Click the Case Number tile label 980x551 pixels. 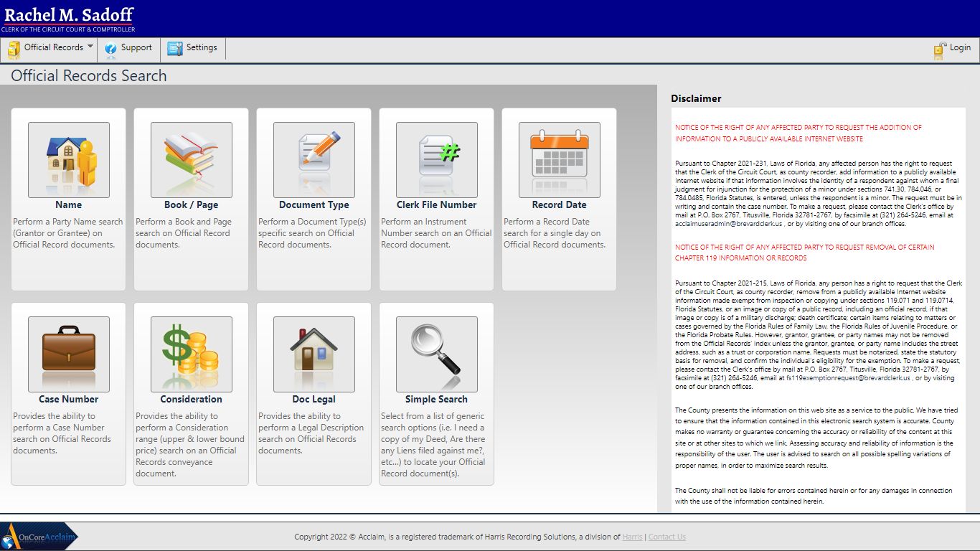coord(69,399)
